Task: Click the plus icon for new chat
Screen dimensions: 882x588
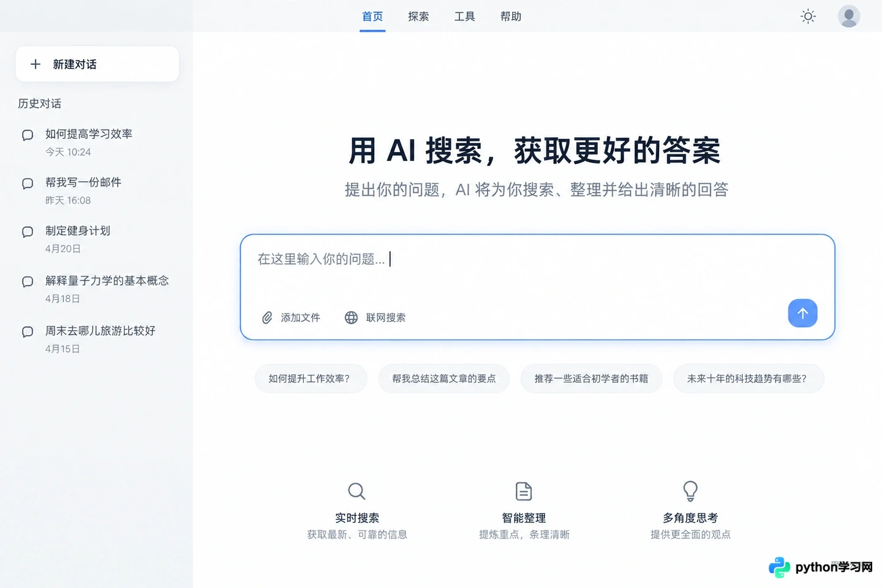Action: point(36,64)
